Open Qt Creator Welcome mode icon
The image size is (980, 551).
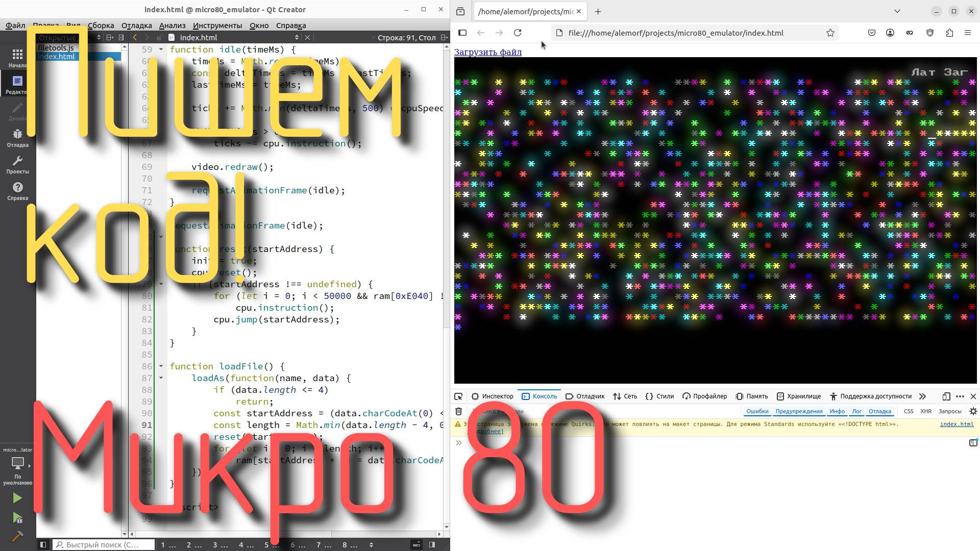click(17, 55)
